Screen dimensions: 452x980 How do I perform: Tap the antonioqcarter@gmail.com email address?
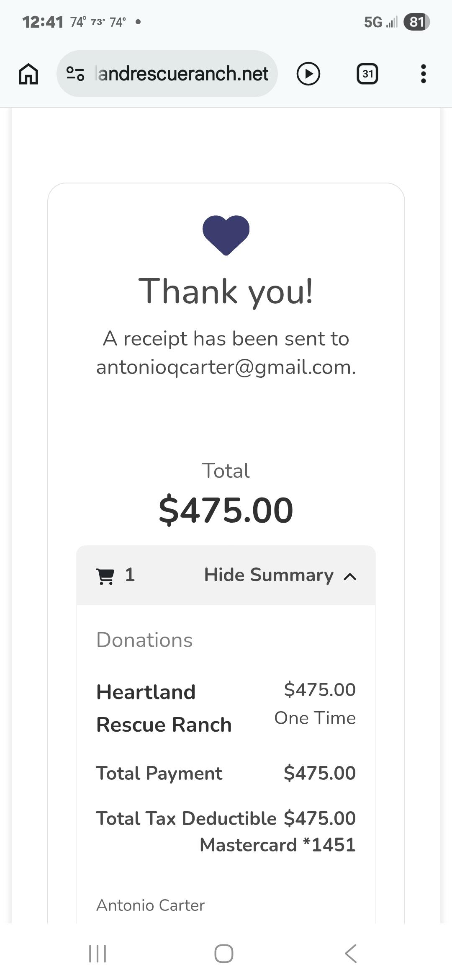point(226,367)
